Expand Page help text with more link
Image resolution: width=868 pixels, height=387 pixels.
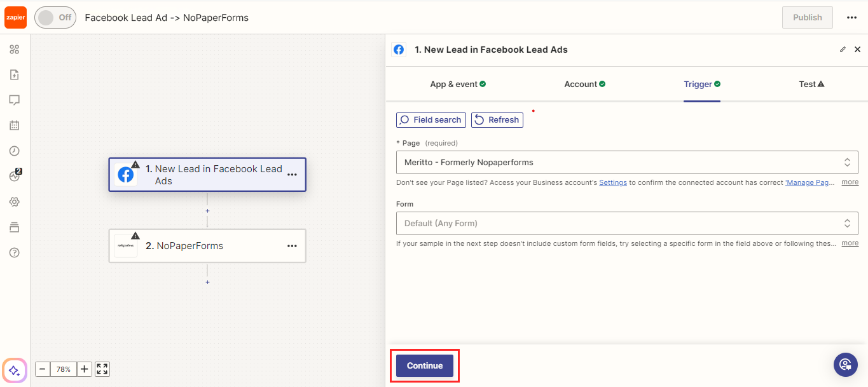(850, 182)
